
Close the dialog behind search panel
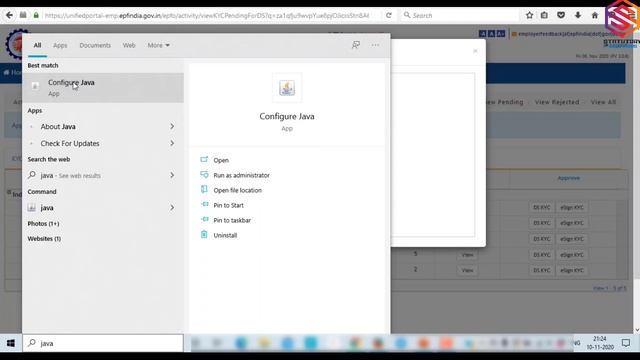coord(475,51)
